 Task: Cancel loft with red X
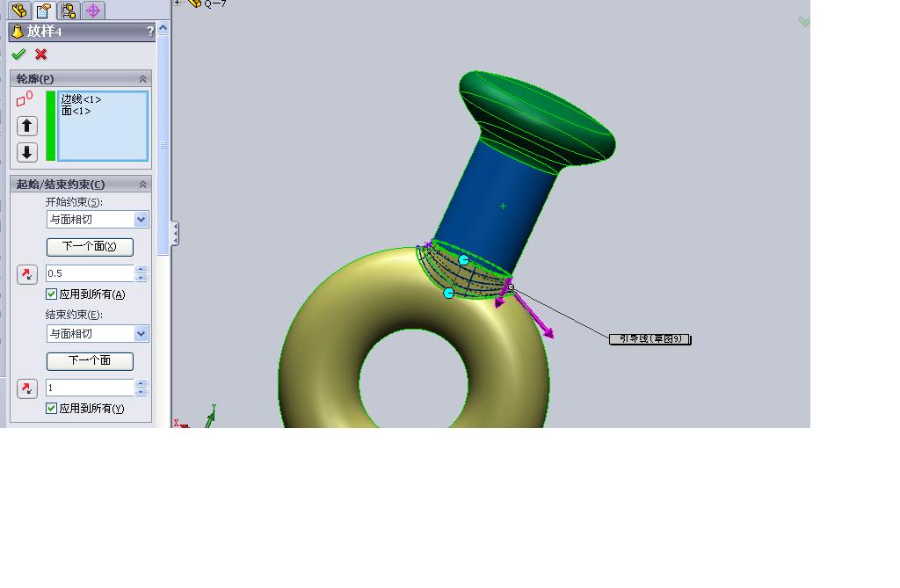click(40, 54)
